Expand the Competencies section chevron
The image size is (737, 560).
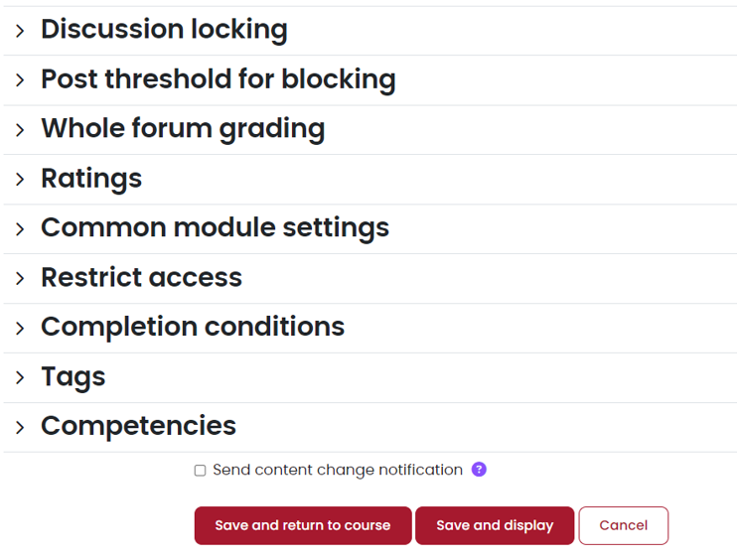(x=19, y=428)
